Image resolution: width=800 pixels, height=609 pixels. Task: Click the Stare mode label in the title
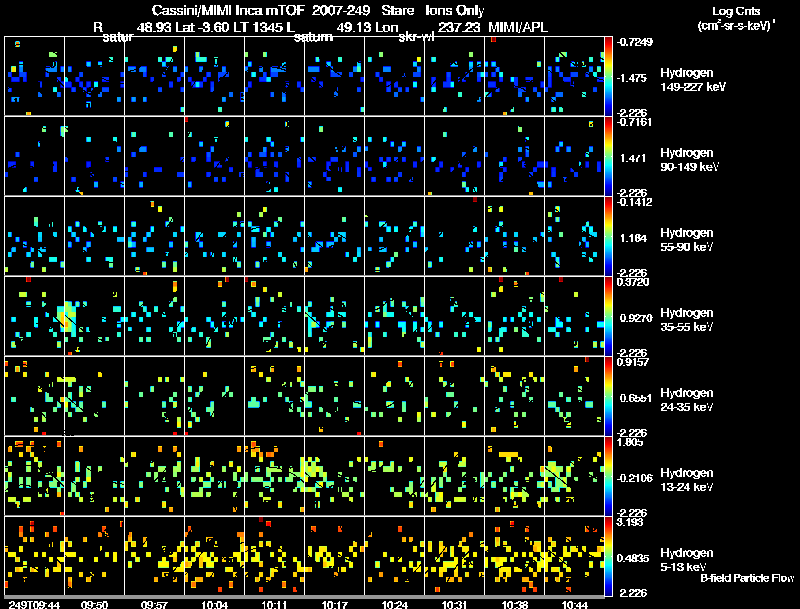coord(398,11)
